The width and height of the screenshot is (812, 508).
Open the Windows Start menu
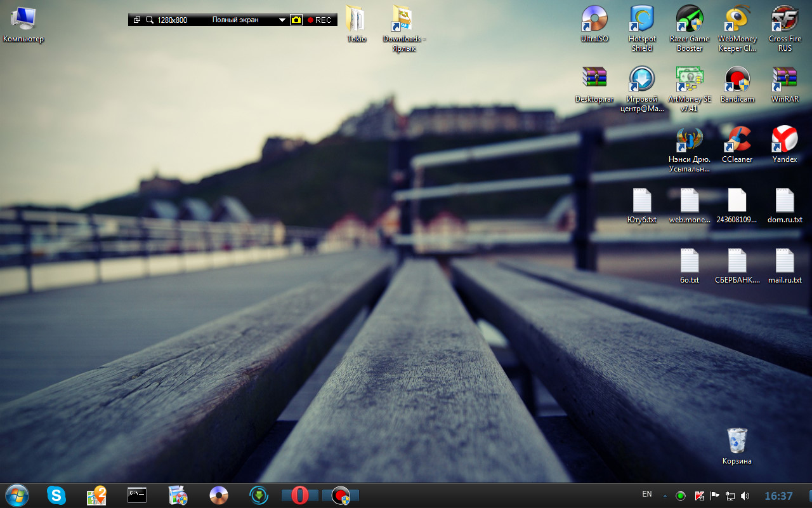click(17, 495)
